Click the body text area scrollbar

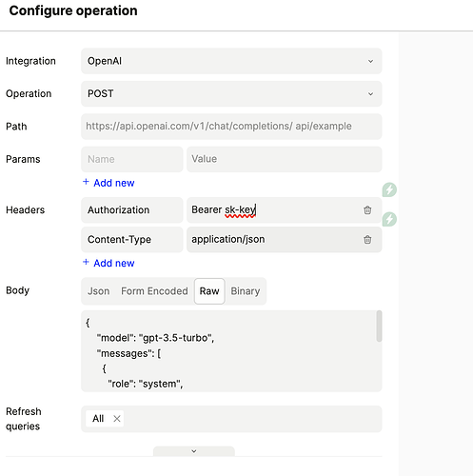pyautogui.click(x=379, y=327)
